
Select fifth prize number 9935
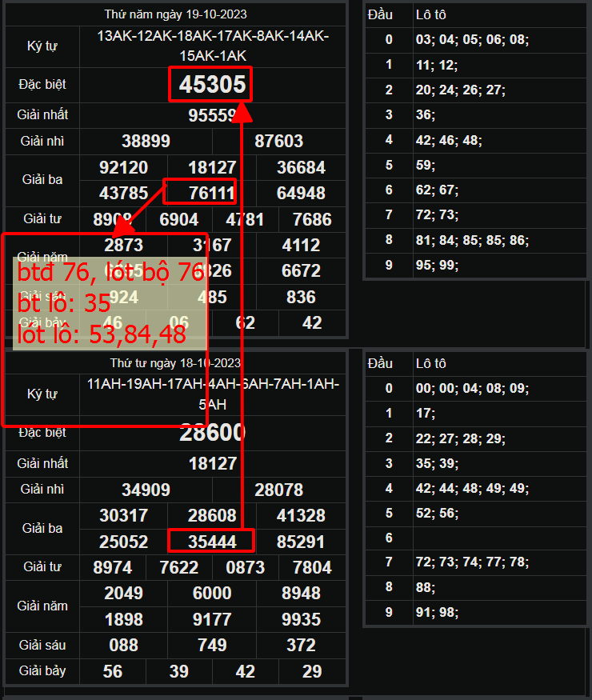tap(301, 619)
